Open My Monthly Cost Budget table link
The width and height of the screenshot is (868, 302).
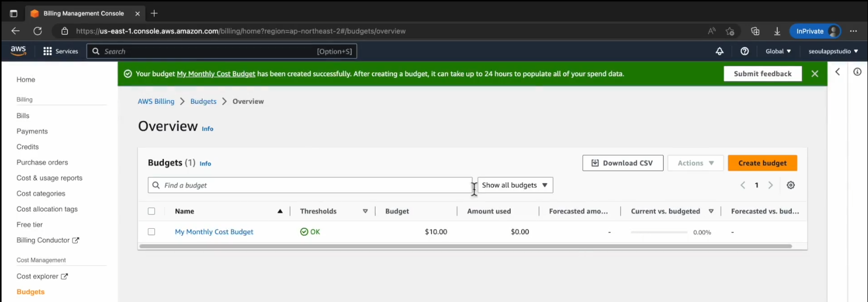pos(214,232)
